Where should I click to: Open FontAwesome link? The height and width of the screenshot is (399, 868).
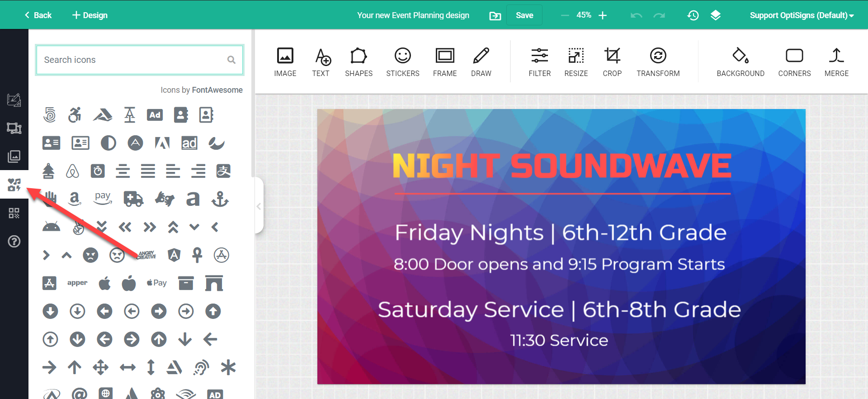217,90
